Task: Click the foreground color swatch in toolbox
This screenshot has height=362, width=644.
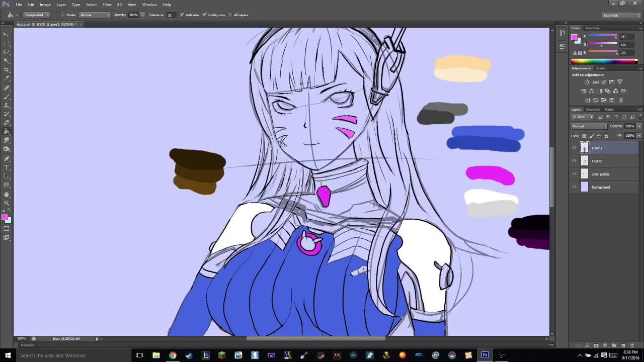Action: coord(5,217)
